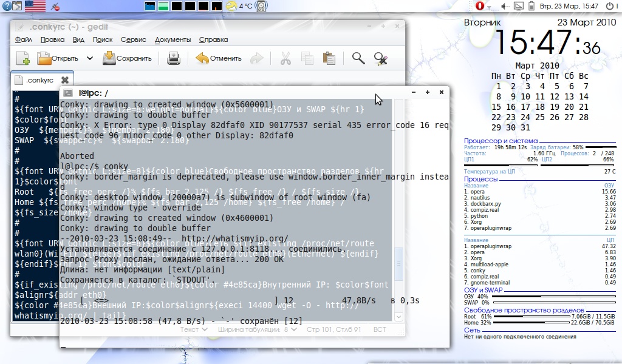Viewport: 622px width, 364px height.
Task: Click the green memory monitor graph
Action: point(163,6)
